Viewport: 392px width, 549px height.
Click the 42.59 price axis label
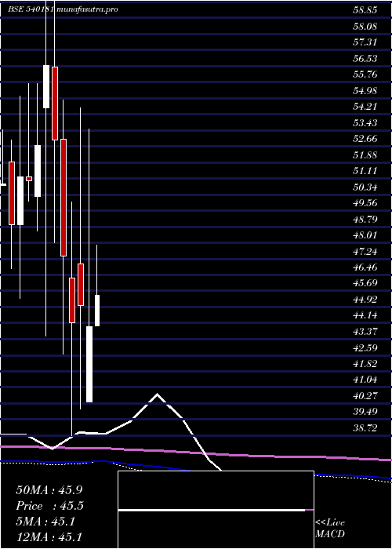click(365, 347)
